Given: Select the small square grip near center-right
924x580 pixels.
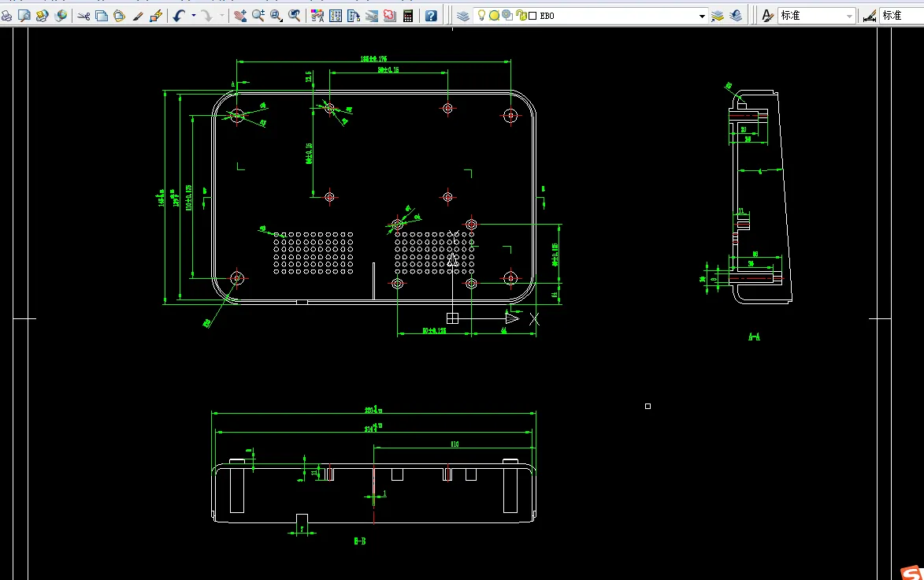Looking at the screenshot, I should click(648, 406).
